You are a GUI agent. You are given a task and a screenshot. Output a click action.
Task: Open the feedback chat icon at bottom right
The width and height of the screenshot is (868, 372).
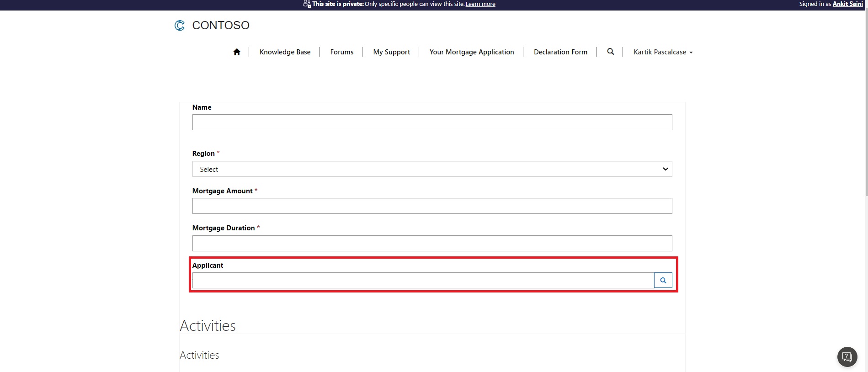847,356
